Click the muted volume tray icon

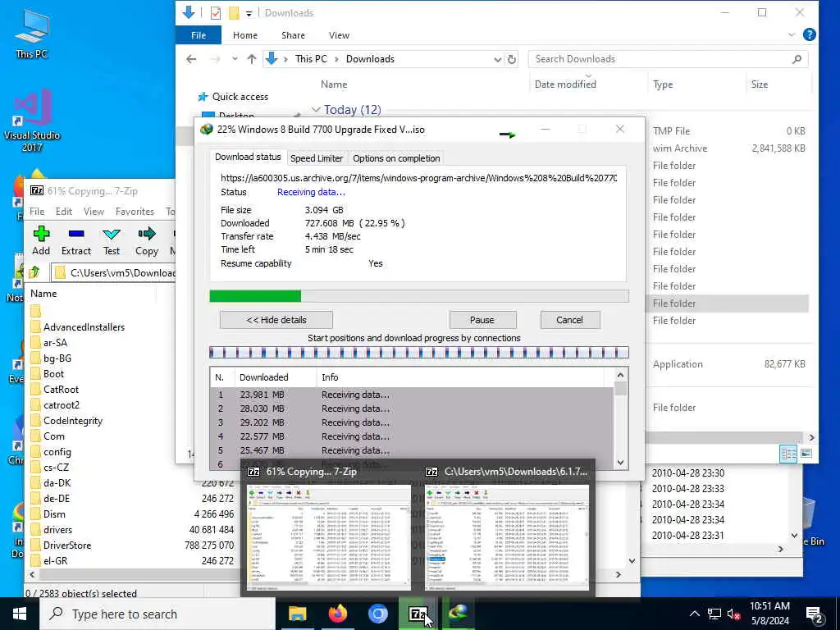[734, 614]
